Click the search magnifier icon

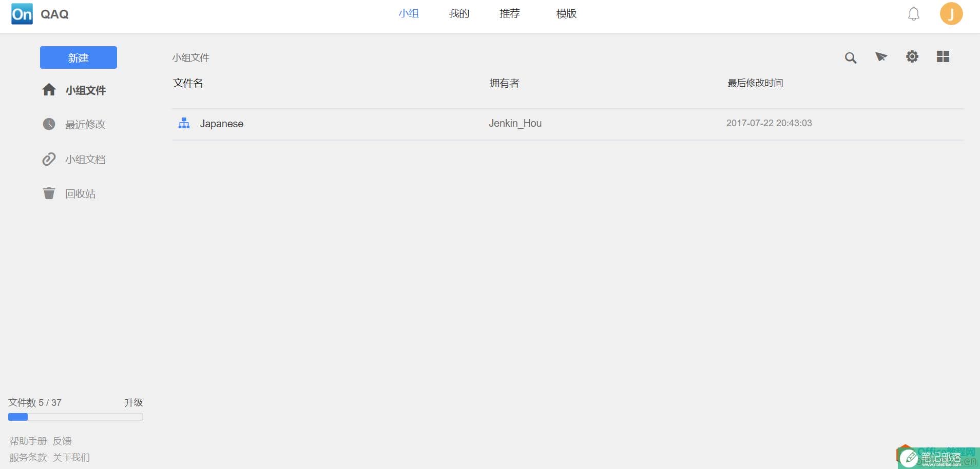pyautogui.click(x=851, y=58)
